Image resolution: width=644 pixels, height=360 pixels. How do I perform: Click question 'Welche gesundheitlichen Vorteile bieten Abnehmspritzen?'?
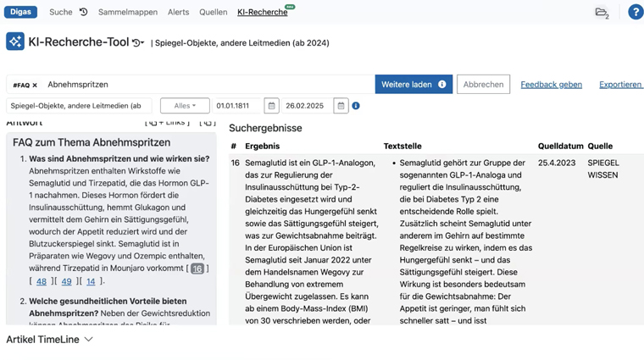[108, 307]
